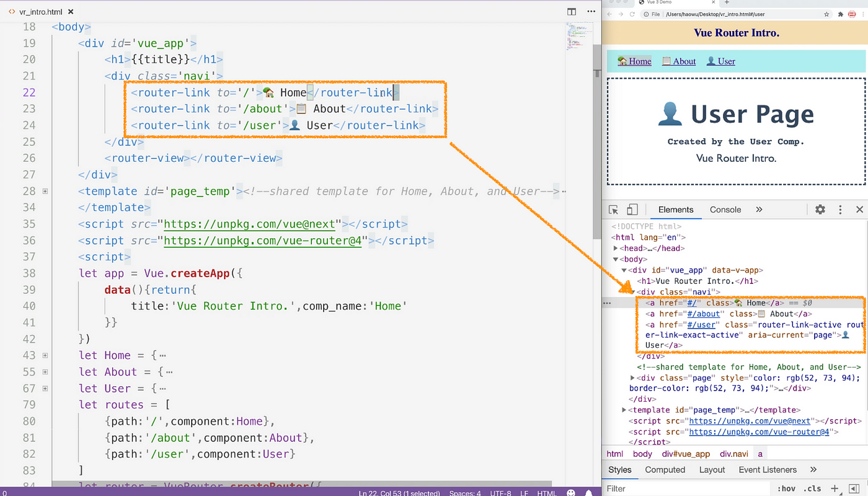868x496 pixels.
Task: Expand the div class="page" node
Action: coord(632,378)
